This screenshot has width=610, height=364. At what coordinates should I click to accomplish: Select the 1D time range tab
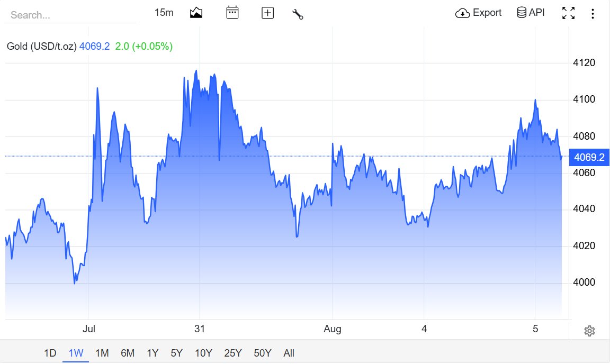(x=50, y=353)
